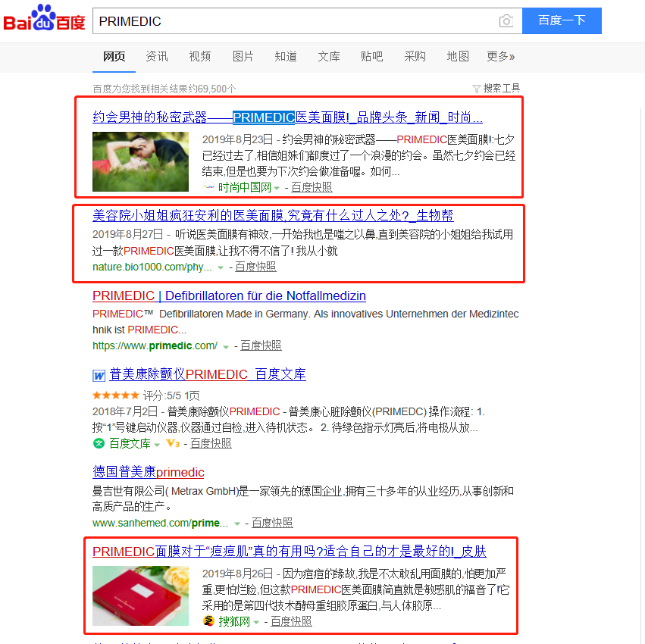The height and width of the screenshot is (644, 645).
Task: Click the 百度一下 search button
Action: pyautogui.click(x=562, y=20)
